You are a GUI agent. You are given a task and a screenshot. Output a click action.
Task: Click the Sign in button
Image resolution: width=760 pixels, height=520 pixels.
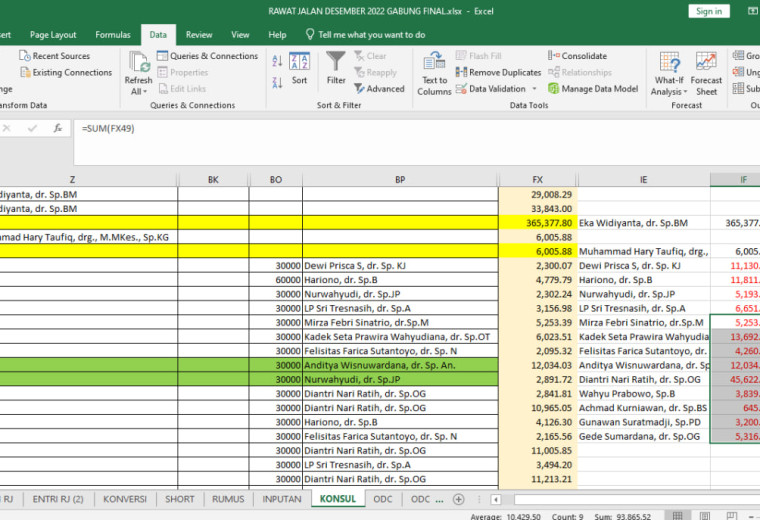709,11
